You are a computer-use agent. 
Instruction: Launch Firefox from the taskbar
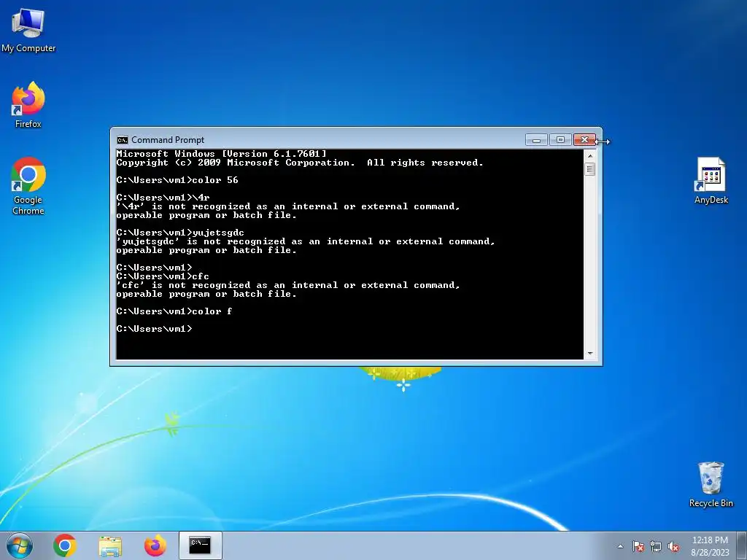coord(155,545)
